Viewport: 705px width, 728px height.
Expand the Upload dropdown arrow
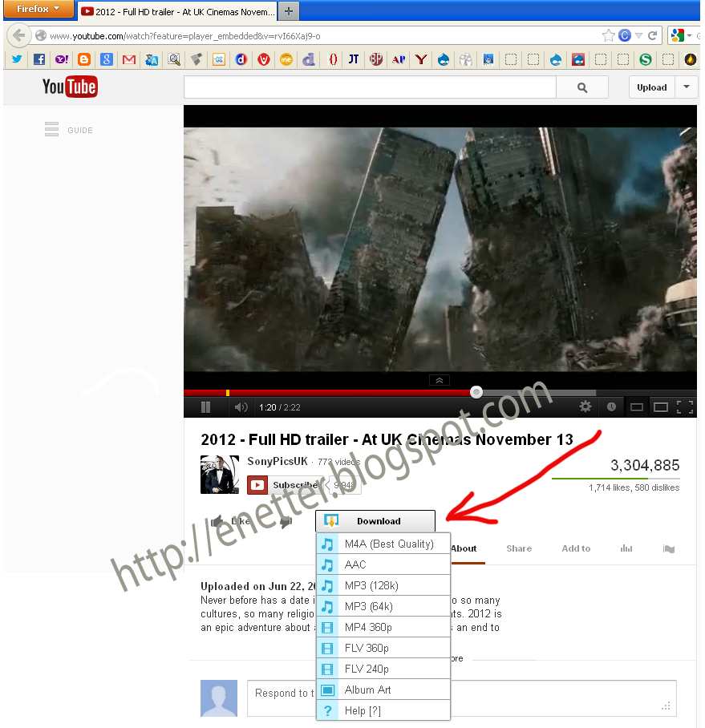pos(687,87)
